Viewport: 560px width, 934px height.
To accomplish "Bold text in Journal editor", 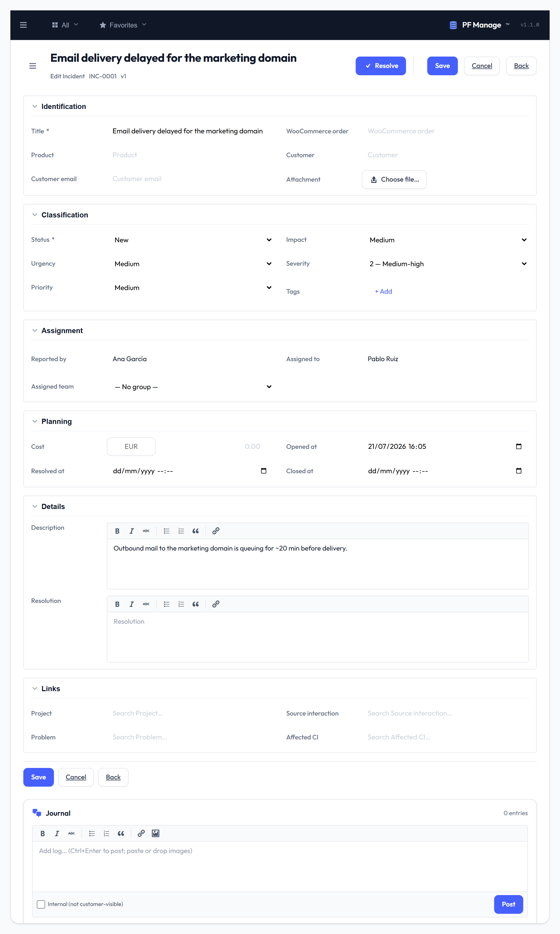I will point(43,833).
